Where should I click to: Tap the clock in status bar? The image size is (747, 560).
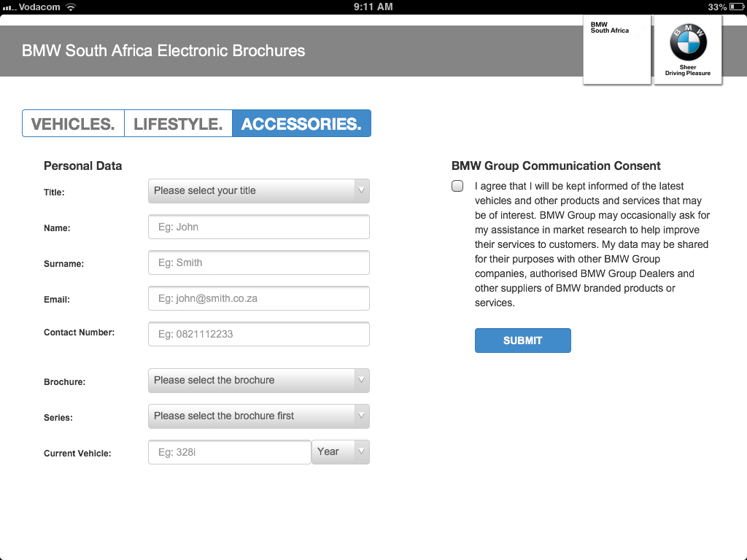click(x=373, y=7)
